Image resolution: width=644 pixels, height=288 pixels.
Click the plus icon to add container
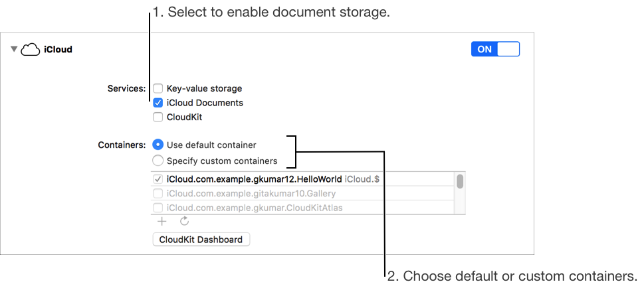162,221
